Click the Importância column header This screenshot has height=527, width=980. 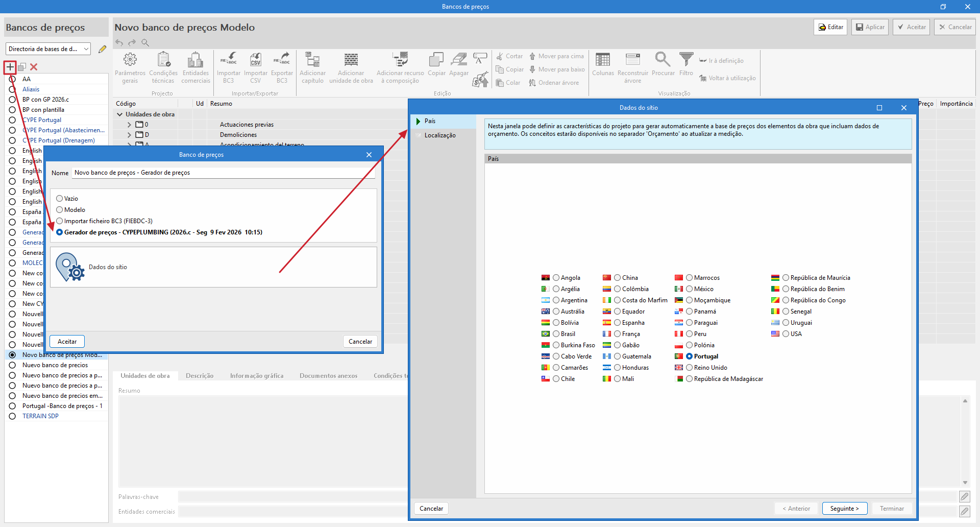coord(956,104)
